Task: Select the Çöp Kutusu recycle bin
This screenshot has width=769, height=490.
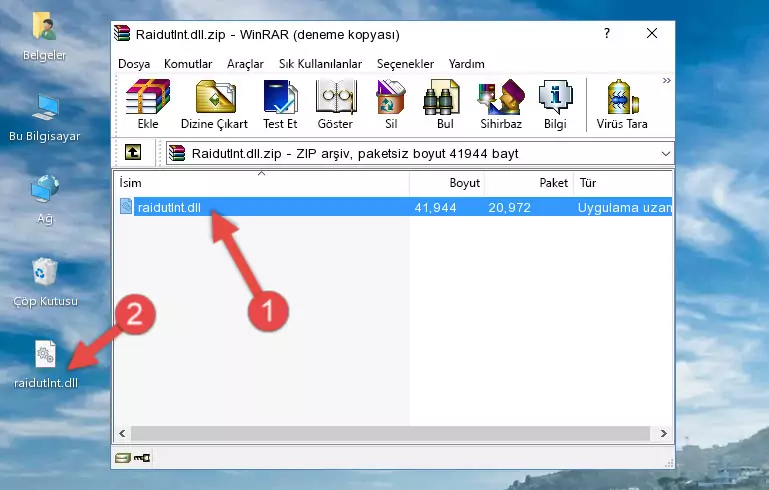Action: pyautogui.click(x=45, y=283)
